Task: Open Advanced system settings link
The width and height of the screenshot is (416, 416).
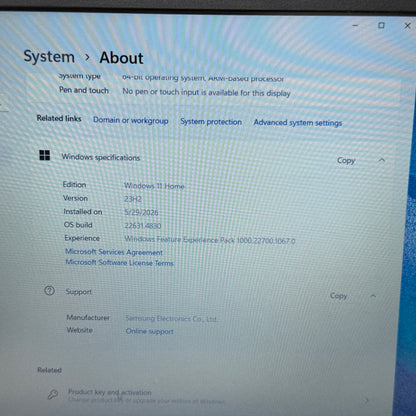Action: [298, 123]
